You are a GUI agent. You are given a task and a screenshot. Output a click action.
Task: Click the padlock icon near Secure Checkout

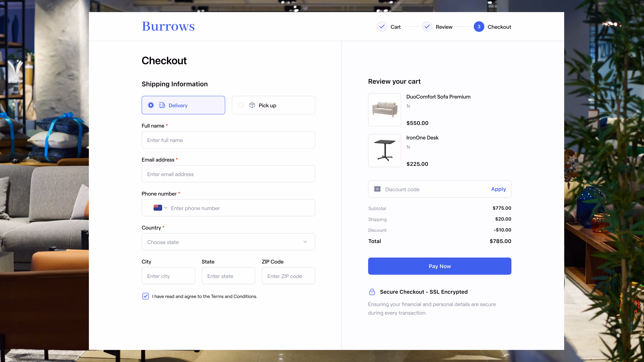[372, 292]
